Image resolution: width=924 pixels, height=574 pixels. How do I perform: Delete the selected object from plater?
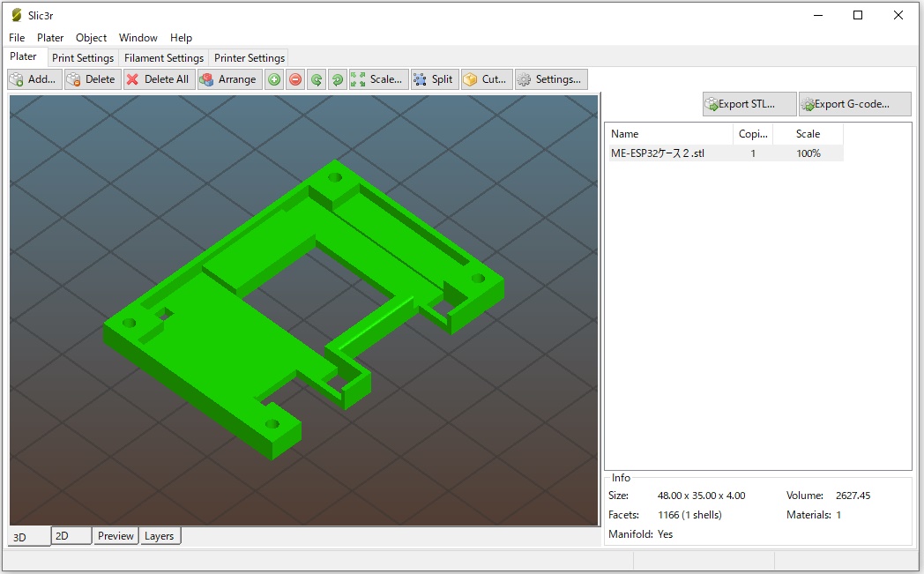pos(92,79)
